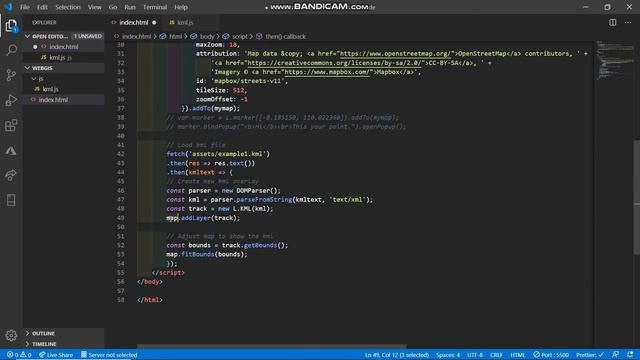Click the Split Editor icon

(613, 22)
